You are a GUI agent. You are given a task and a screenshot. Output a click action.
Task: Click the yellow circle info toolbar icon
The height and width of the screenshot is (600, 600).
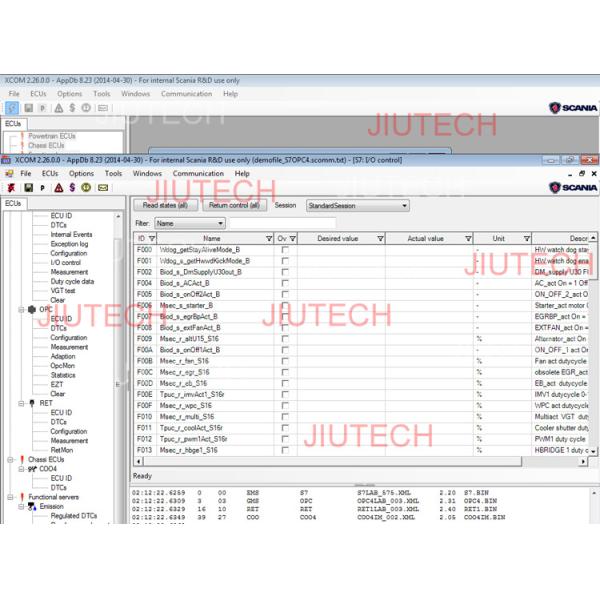click(x=88, y=187)
